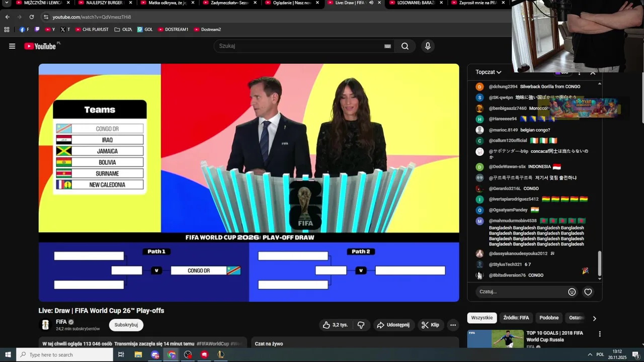Open the on-screen keyboard icon in search
Screen dimensions: 644x362
[387, 46]
